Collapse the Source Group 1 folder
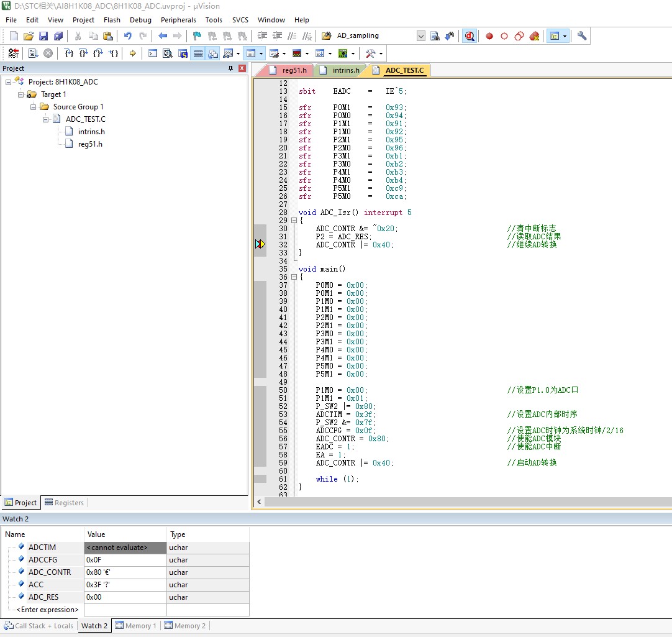 click(34, 107)
